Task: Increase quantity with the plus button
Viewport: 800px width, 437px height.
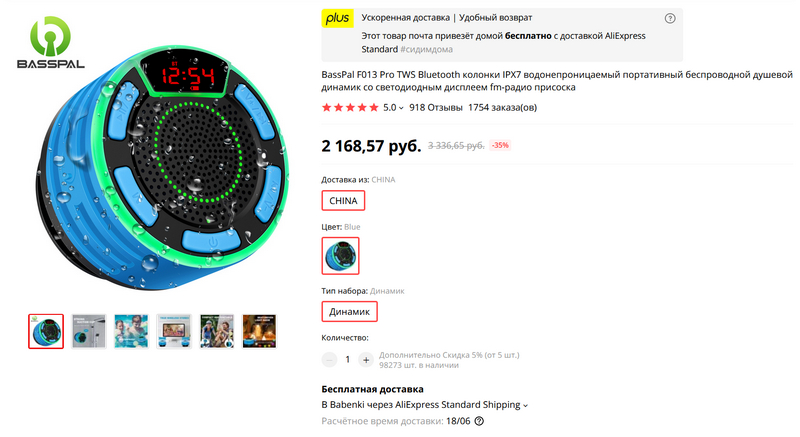Action: [x=366, y=360]
